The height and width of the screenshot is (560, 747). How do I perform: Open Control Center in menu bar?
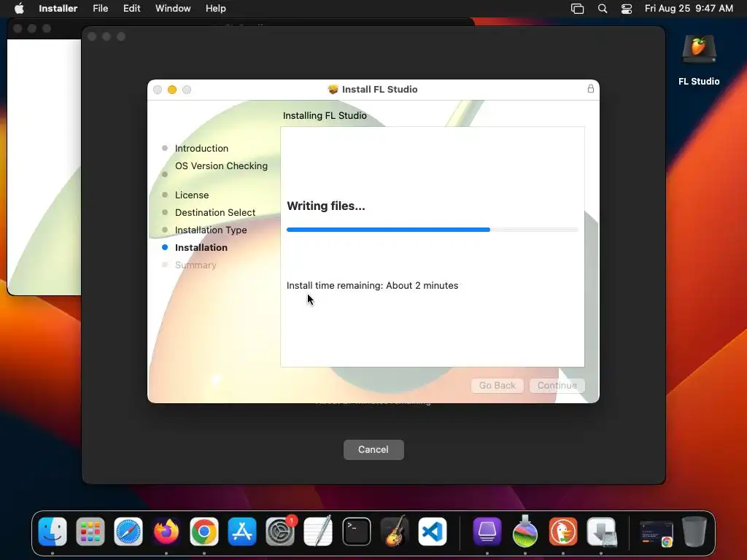(627, 8)
